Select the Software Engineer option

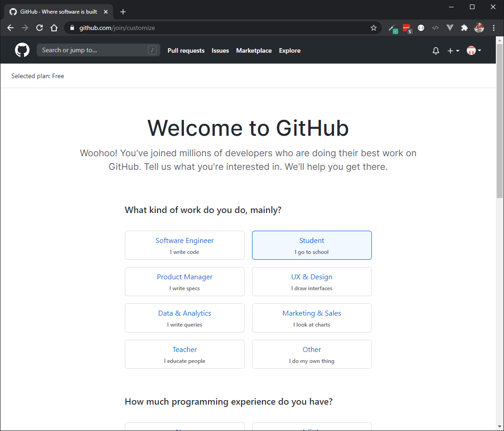[184, 245]
